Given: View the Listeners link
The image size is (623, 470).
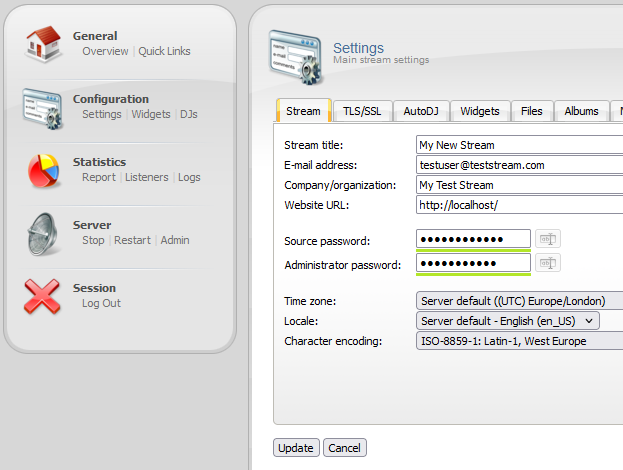Looking at the screenshot, I should 147,177.
